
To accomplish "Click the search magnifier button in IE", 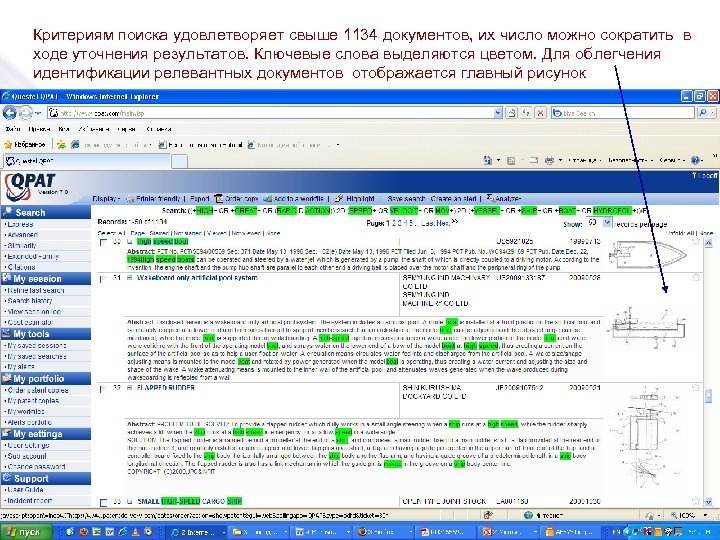I will [x=703, y=112].
